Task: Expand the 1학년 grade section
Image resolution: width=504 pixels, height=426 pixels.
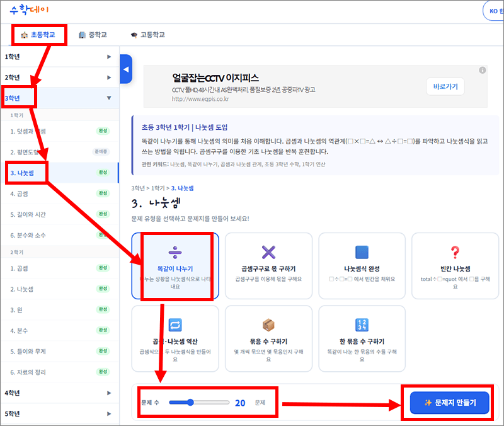Action: pos(60,57)
